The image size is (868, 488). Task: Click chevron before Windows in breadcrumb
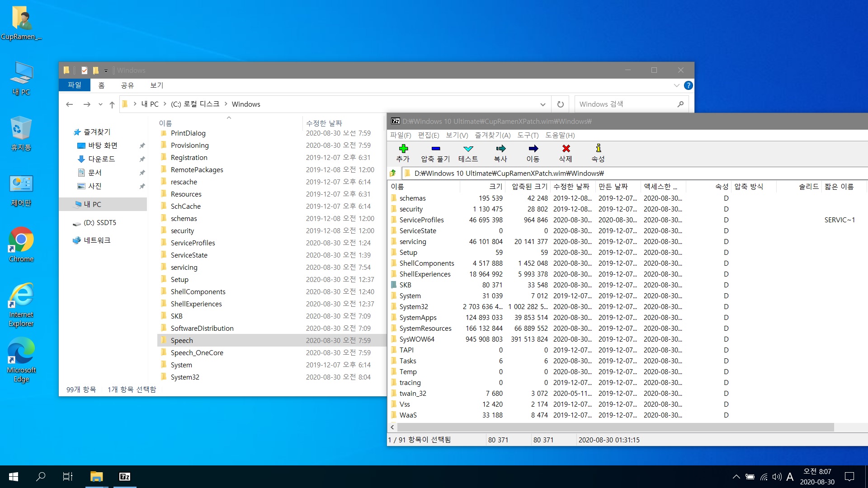(226, 104)
